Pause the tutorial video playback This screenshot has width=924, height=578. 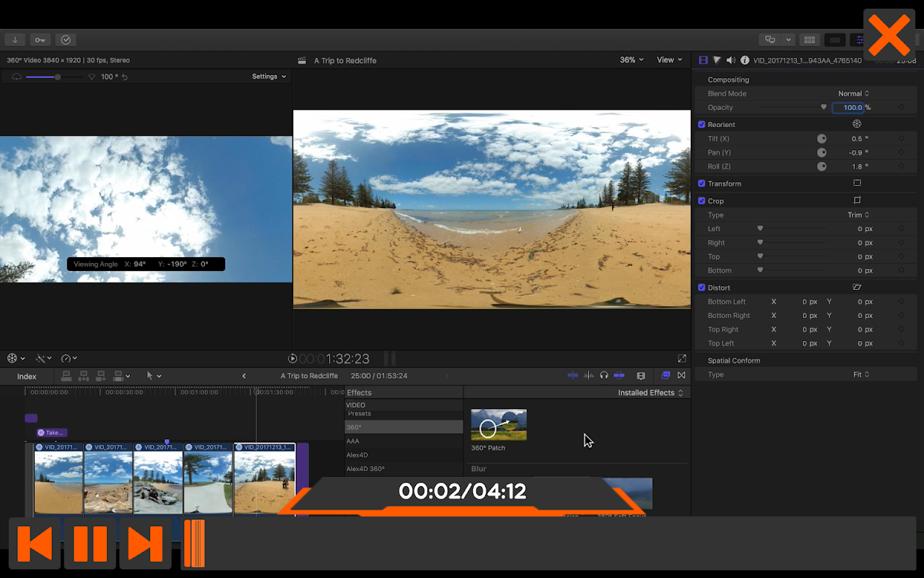coord(90,543)
